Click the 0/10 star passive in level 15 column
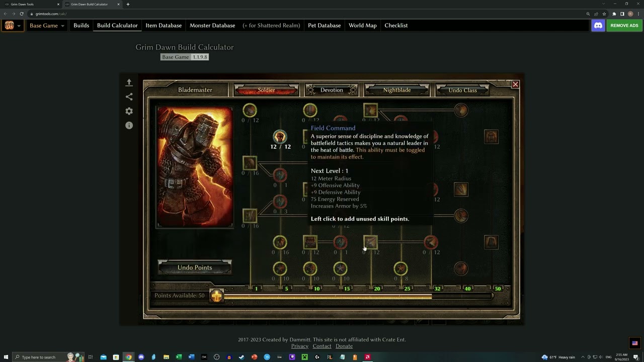 [340, 268]
